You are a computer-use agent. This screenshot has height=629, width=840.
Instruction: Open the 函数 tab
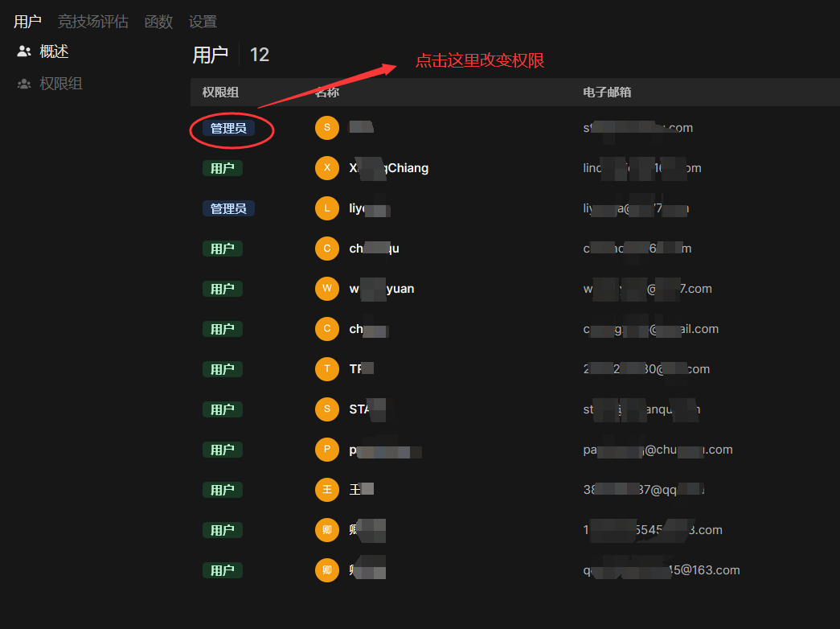158,22
